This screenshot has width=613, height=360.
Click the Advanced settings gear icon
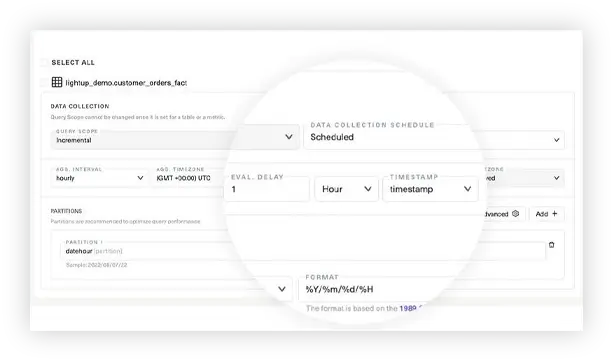point(516,213)
